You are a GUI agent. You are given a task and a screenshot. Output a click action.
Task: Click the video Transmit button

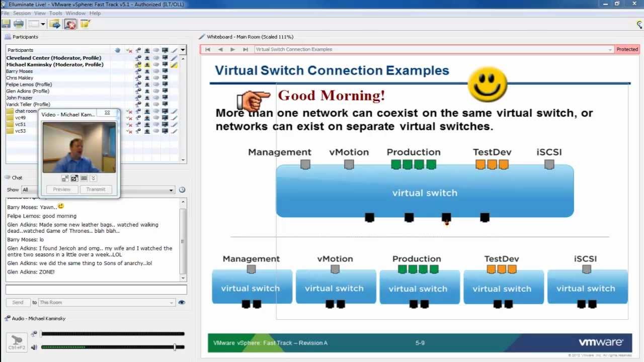(x=96, y=190)
